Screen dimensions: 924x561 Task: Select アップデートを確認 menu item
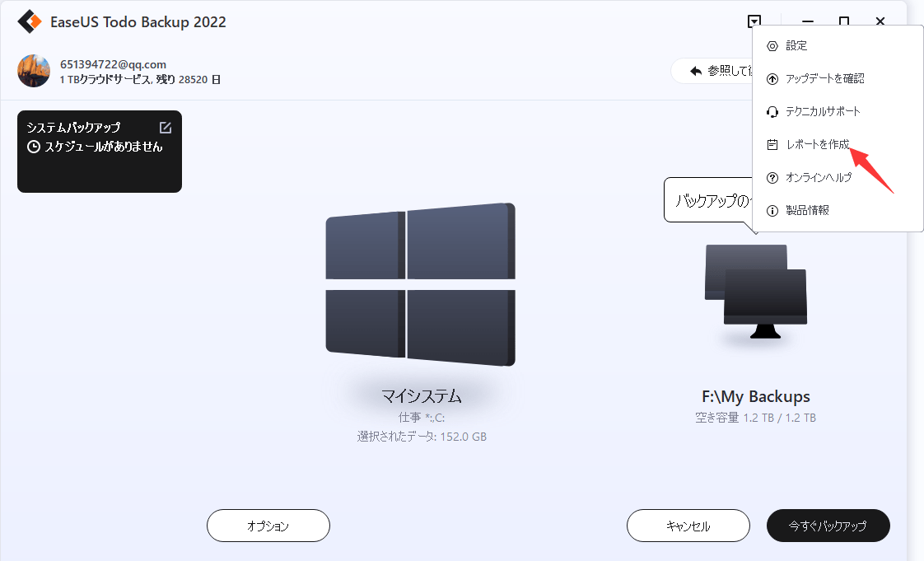(838, 78)
